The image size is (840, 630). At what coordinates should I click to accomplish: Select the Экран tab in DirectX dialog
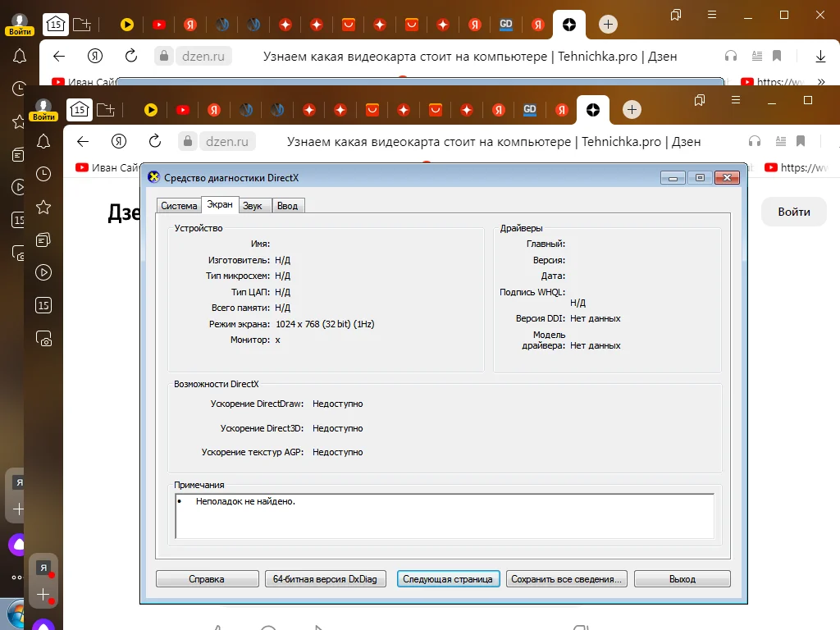tap(220, 204)
